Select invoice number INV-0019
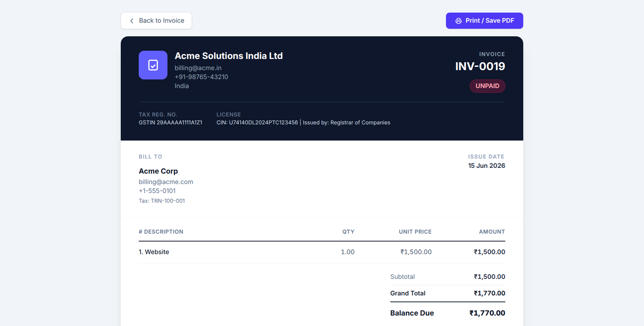Viewport: 644px width, 326px height. click(480, 66)
